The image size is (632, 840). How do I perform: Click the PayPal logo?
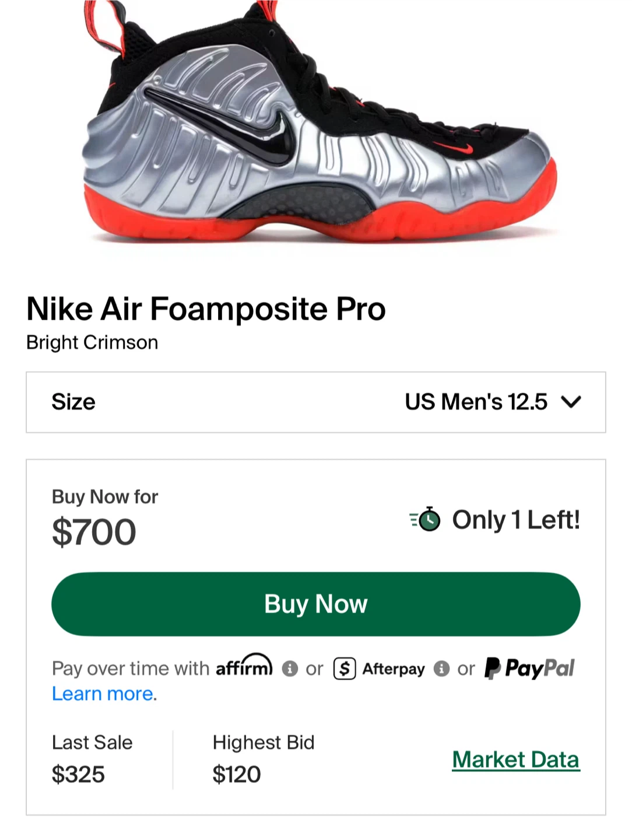[x=529, y=668]
